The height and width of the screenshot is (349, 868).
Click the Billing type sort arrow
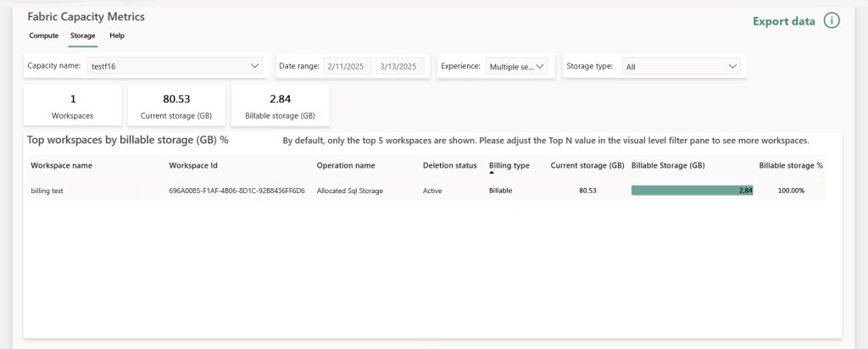coord(492,173)
